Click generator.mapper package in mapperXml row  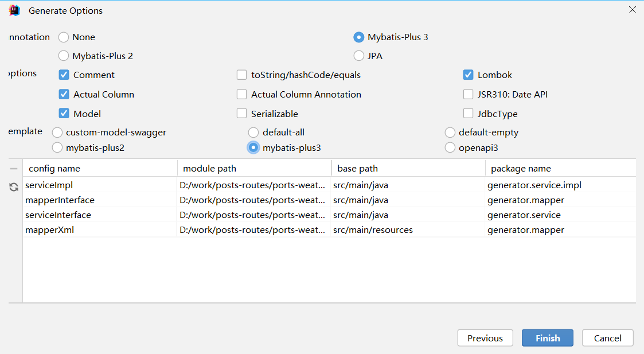coord(560,230)
